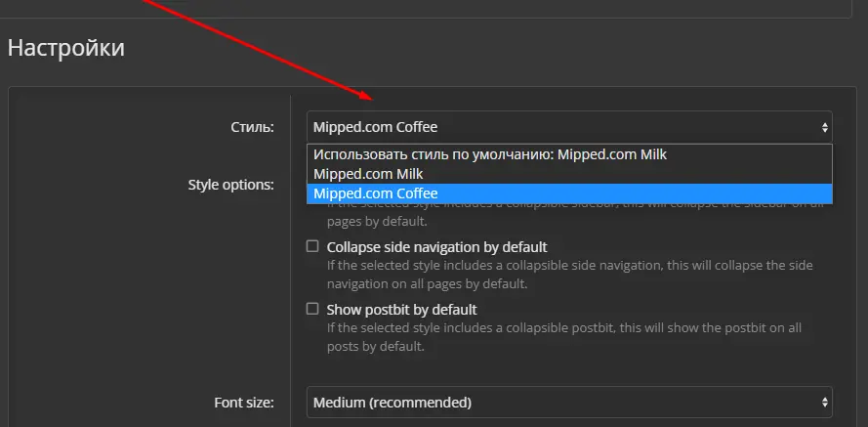Select 'Использовать стиль по умолчанию: Mipped.com Milk' option
Viewport: 868px width, 427px height.
point(569,154)
